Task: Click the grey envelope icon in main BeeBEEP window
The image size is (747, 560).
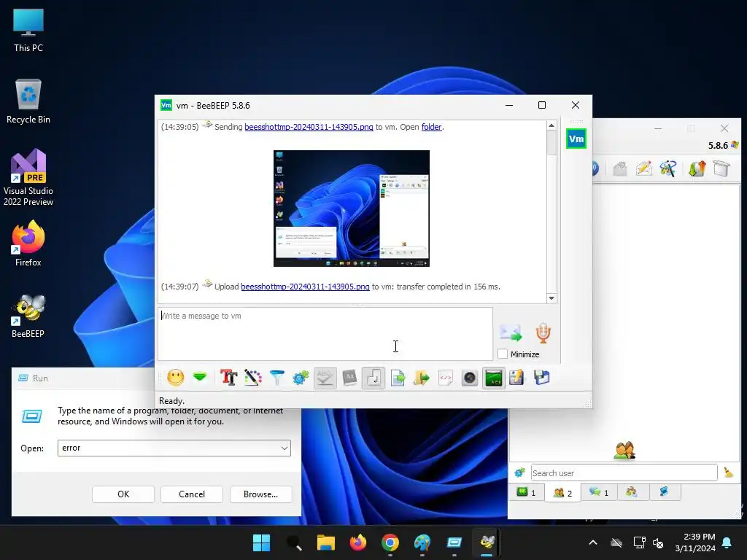Action: tap(620, 168)
